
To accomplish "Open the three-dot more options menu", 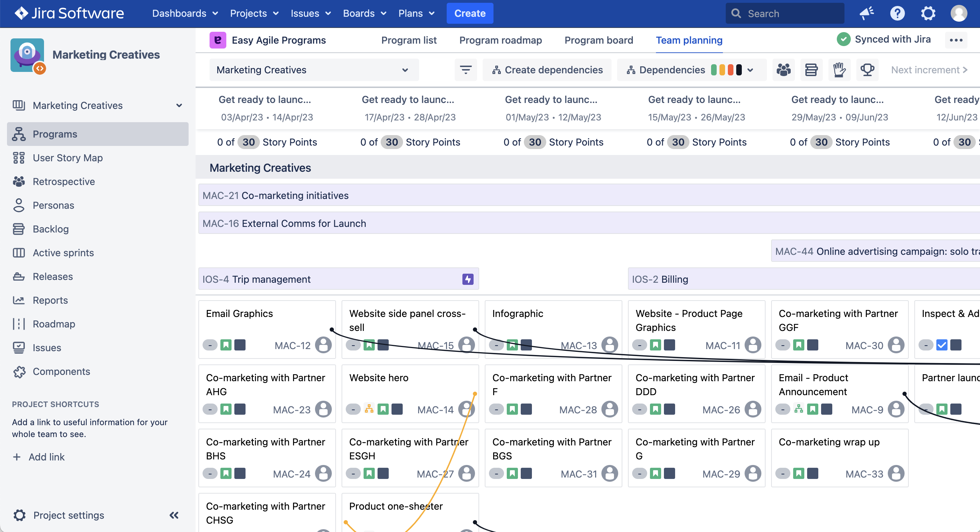I will pos(956,40).
